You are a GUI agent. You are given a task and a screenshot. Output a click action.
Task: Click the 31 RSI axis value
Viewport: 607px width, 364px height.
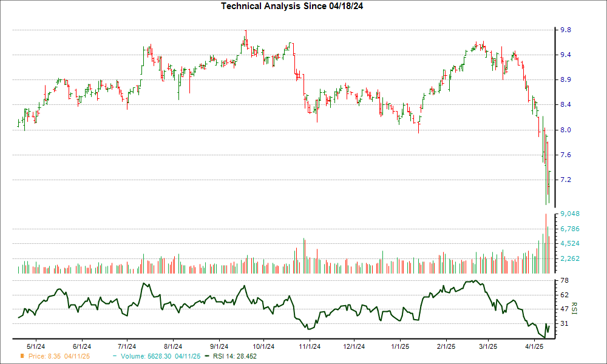[x=565, y=323]
